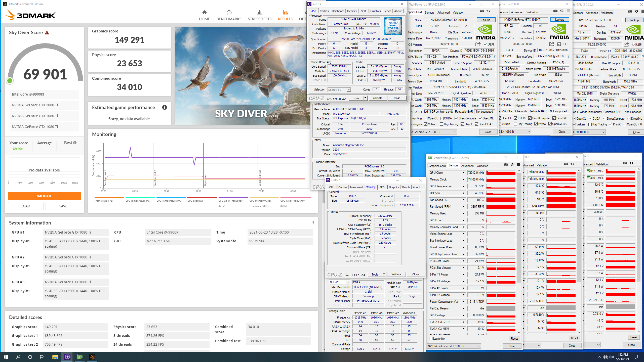Open Stress Tests bar chart icon
This screenshot has width=644, height=362.
click(x=260, y=12)
